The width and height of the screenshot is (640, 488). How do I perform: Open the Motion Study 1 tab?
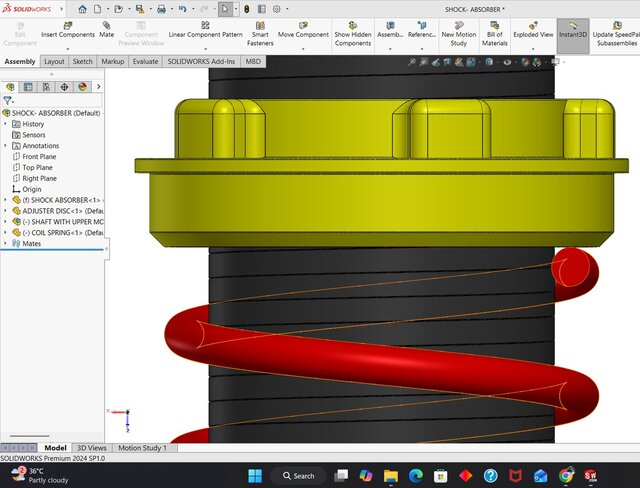142,448
